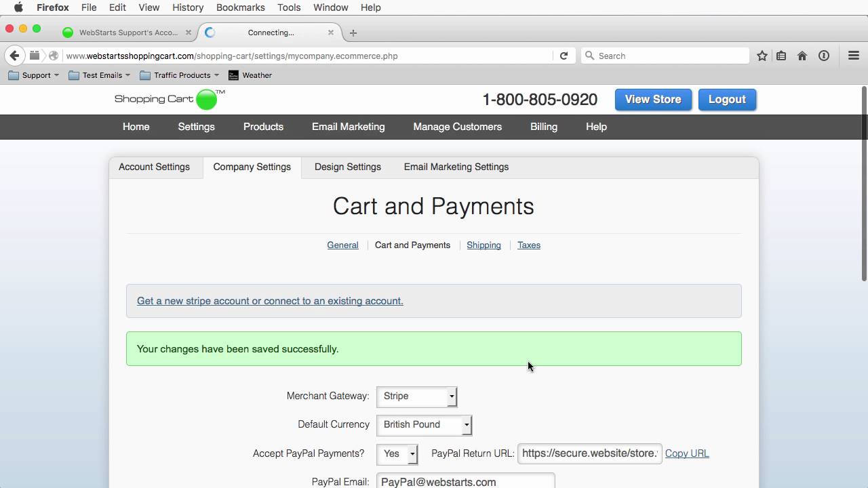
Task: Bookmark this page with the star icon
Action: click(762, 56)
